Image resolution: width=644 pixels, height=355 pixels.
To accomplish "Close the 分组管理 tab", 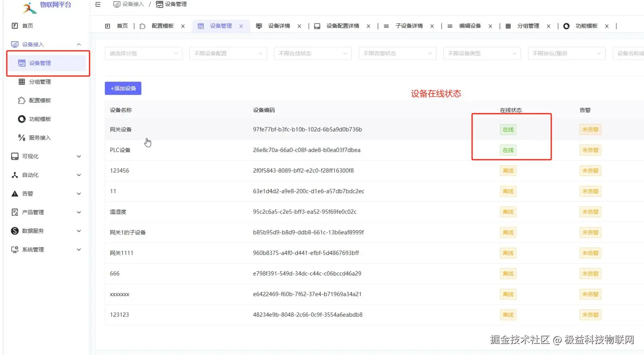I will pyautogui.click(x=549, y=26).
